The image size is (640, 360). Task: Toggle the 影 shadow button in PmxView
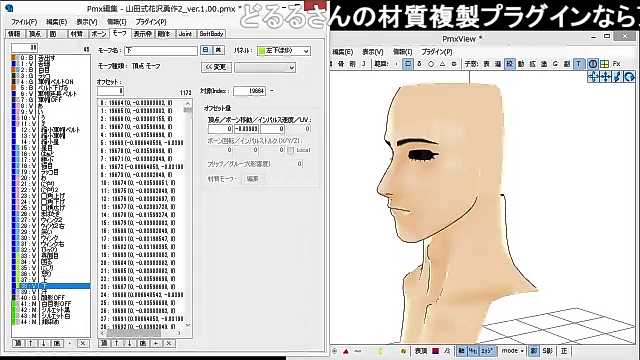tap(533, 351)
